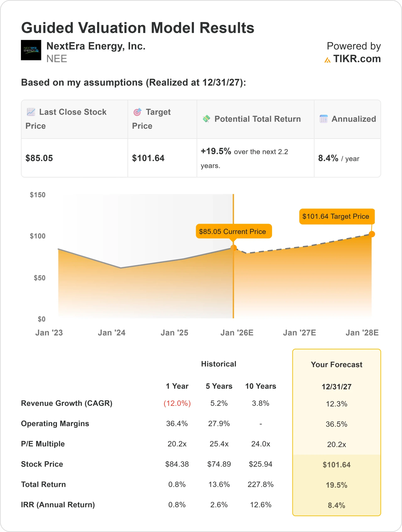The image size is (402, 532).
Task: Click the chart icon beside Last Close Stock
Action: click(x=31, y=112)
